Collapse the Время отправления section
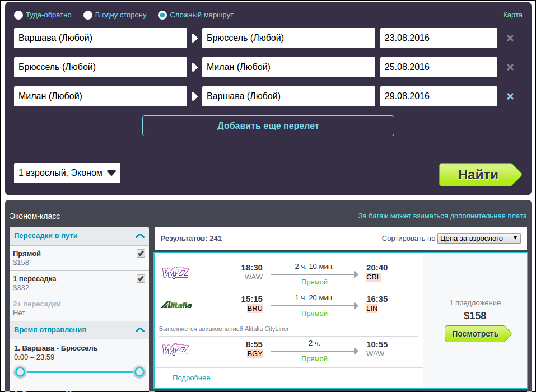This screenshot has height=392, width=536. pos(140,330)
